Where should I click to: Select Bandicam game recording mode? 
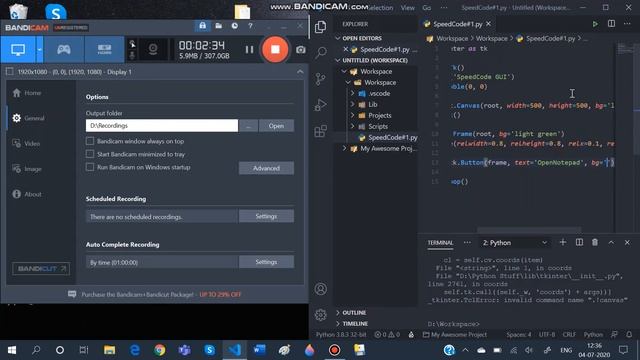coord(64,50)
